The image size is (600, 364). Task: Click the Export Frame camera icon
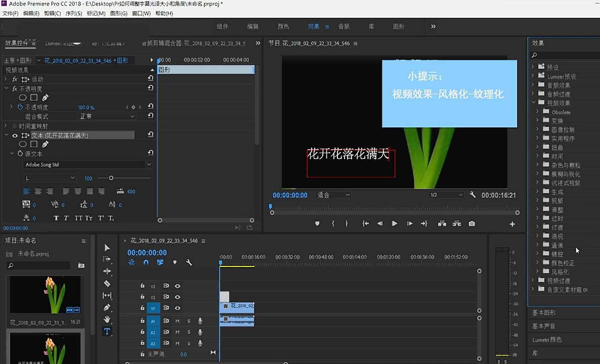coord(472,223)
